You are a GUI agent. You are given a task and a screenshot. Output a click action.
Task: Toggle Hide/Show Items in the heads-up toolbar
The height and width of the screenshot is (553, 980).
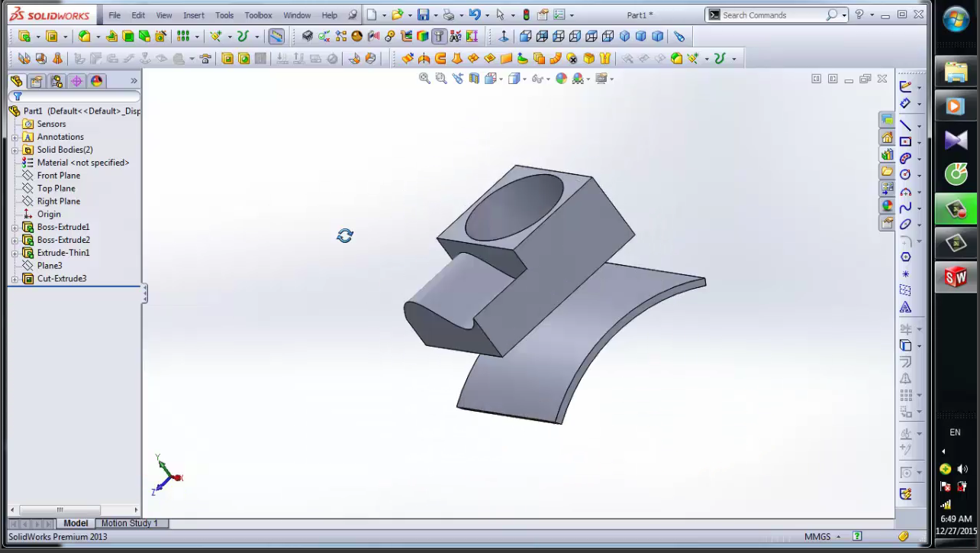pos(539,78)
